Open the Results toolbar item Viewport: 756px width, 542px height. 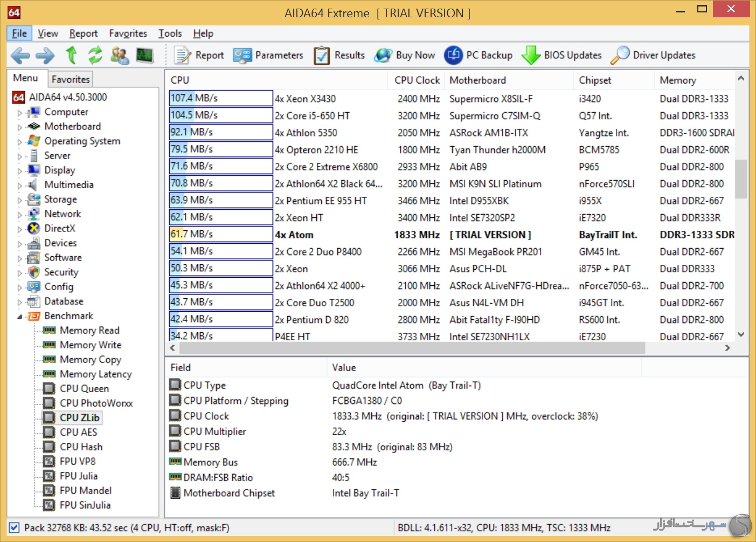coord(339,55)
